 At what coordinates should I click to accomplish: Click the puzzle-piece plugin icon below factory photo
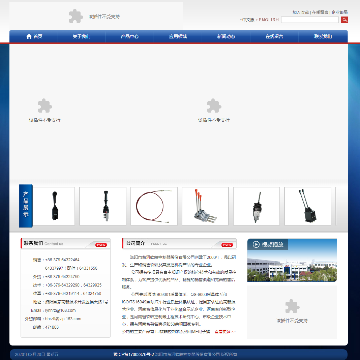pyautogui.click(x=292, y=306)
